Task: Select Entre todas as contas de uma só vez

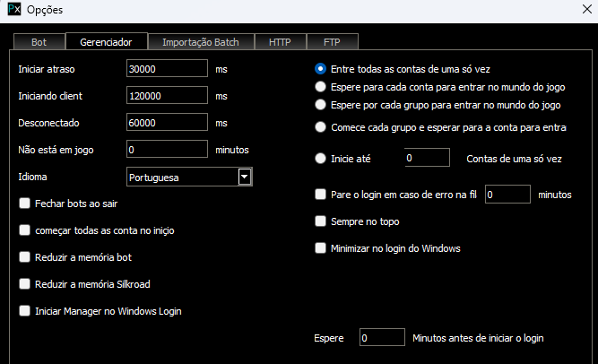Action: [321, 69]
